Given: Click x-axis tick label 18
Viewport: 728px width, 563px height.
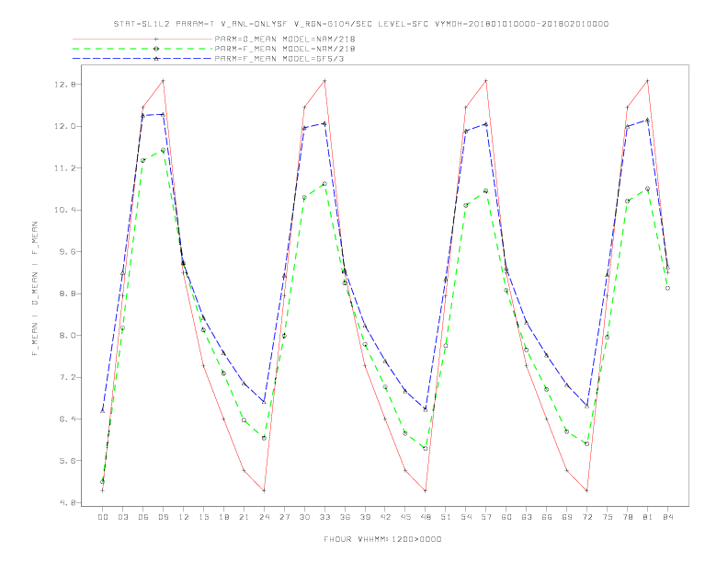Looking at the screenshot, I should pyautogui.click(x=223, y=517).
